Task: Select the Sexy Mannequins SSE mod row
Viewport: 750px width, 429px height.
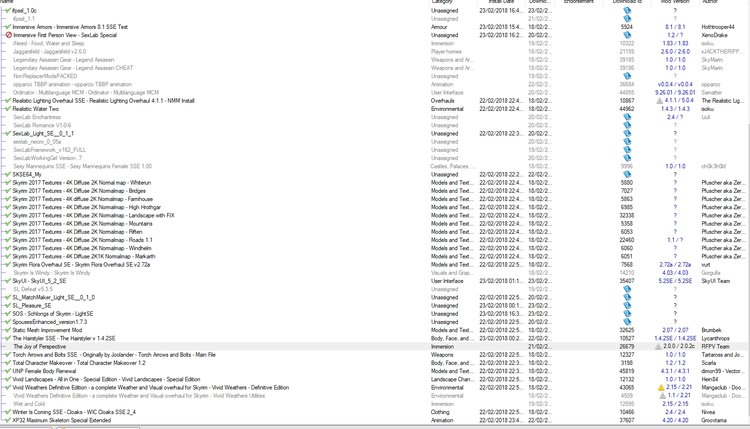Action: click(x=82, y=166)
